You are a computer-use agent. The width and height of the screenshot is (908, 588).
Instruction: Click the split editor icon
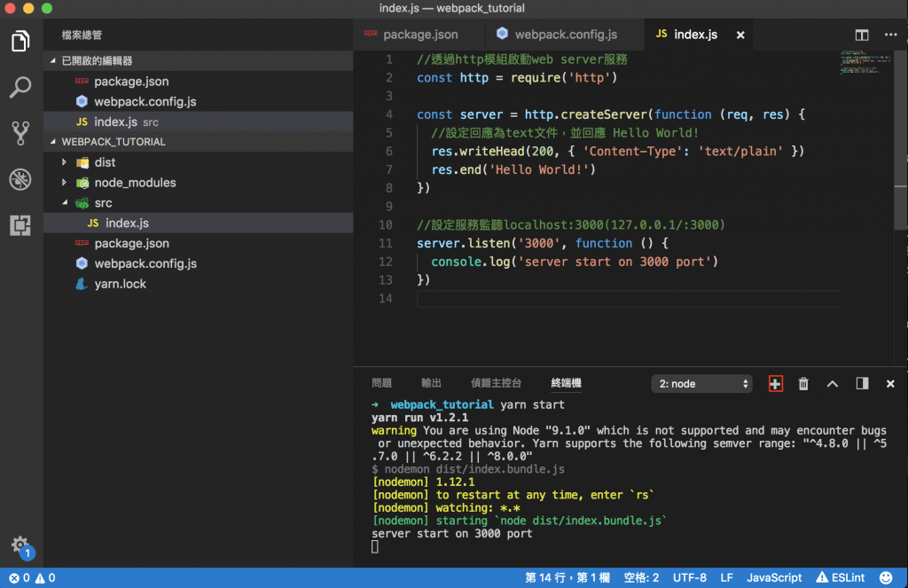point(861,35)
